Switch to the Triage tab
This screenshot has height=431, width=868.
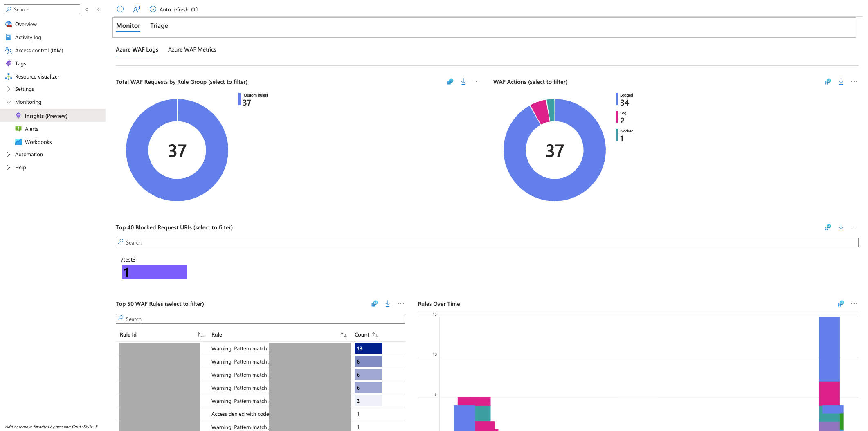coord(159,26)
